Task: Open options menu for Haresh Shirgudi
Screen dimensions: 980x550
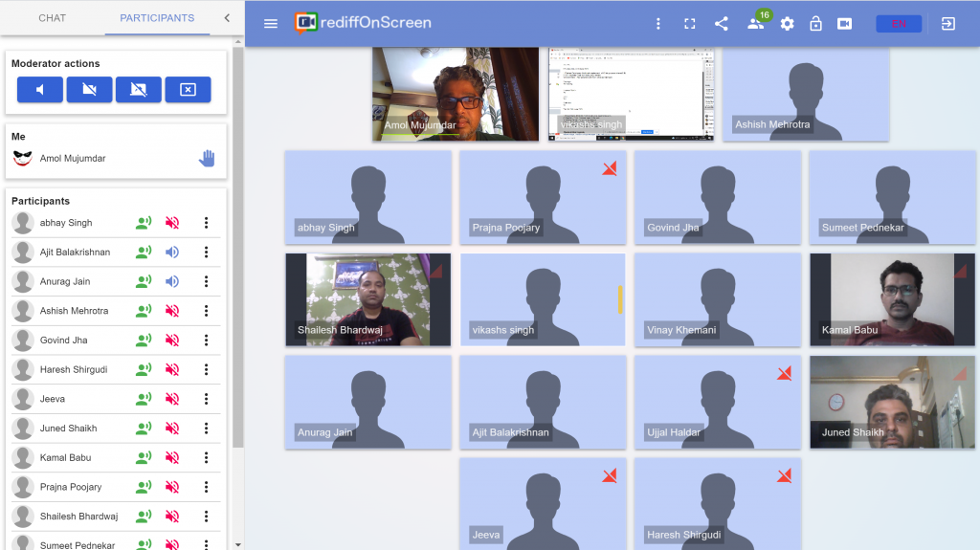Action: point(207,369)
